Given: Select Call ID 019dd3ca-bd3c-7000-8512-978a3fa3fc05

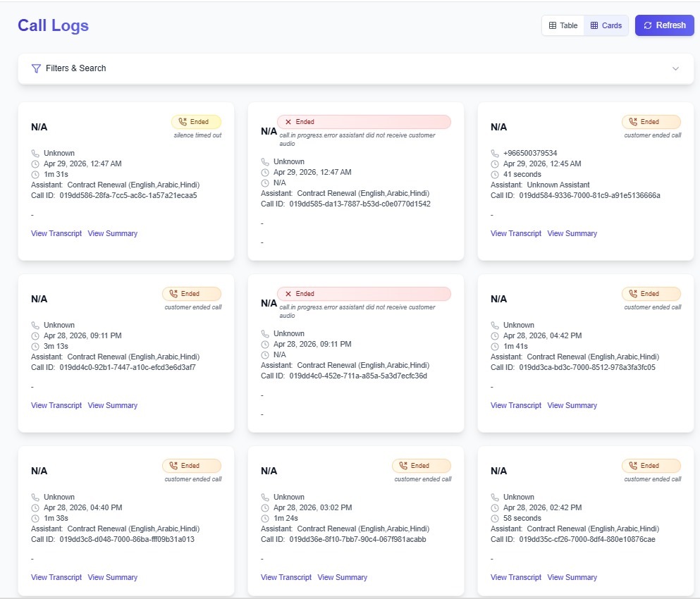Looking at the screenshot, I should coord(587,367).
